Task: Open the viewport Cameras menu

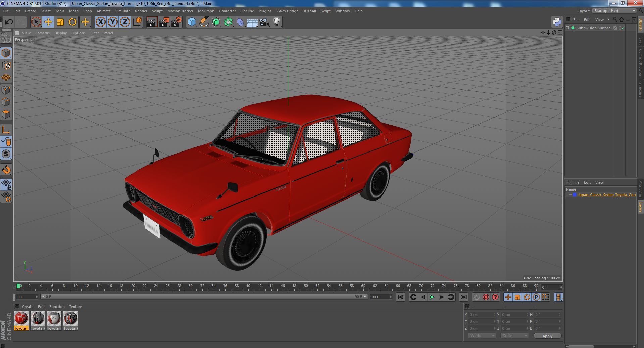Action: (42, 33)
